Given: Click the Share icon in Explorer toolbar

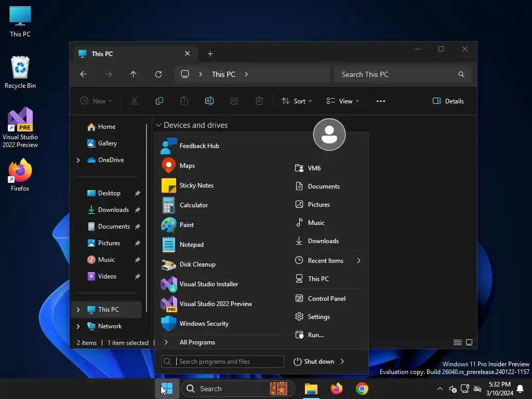Looking at the screenshot, I should click(x=234, y=101).
